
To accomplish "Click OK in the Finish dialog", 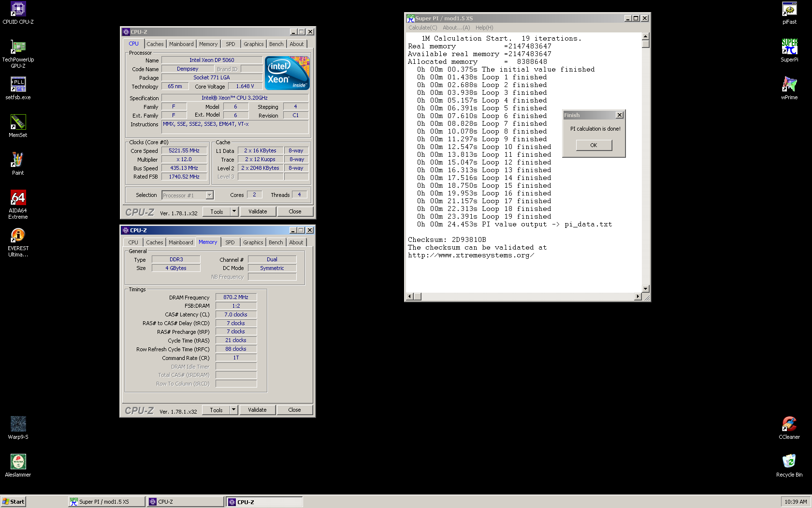I will click(x=594, y=145).
